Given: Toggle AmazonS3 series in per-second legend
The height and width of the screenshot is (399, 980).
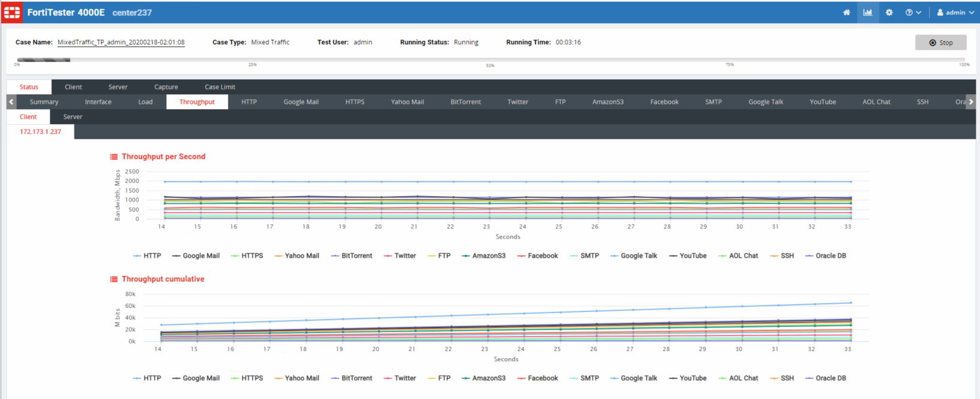Looking at the screenshot, I should tap(483, 256).
